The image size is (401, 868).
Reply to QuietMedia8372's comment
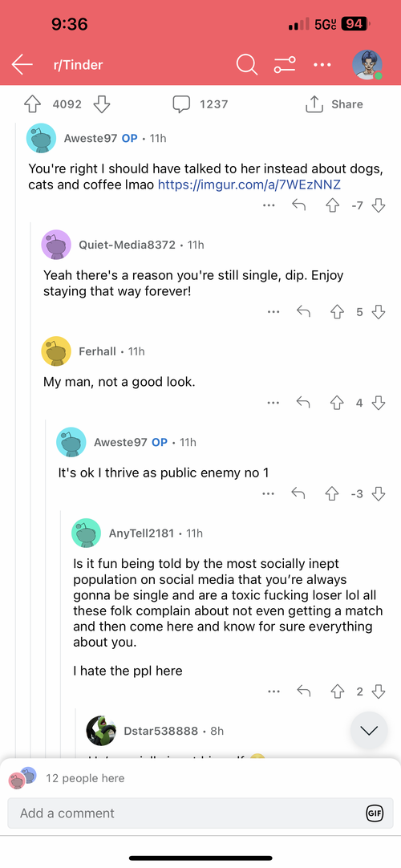(303, 312)
